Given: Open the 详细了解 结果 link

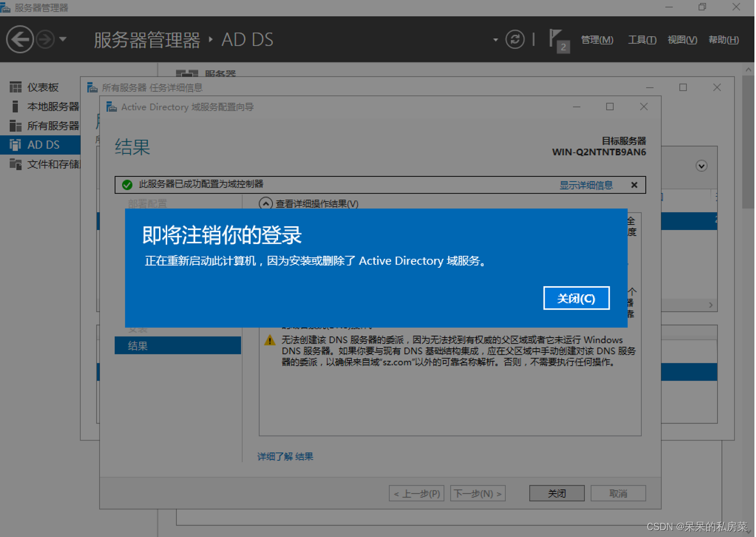Looking at the screenshot, I should tap(285, 457).
